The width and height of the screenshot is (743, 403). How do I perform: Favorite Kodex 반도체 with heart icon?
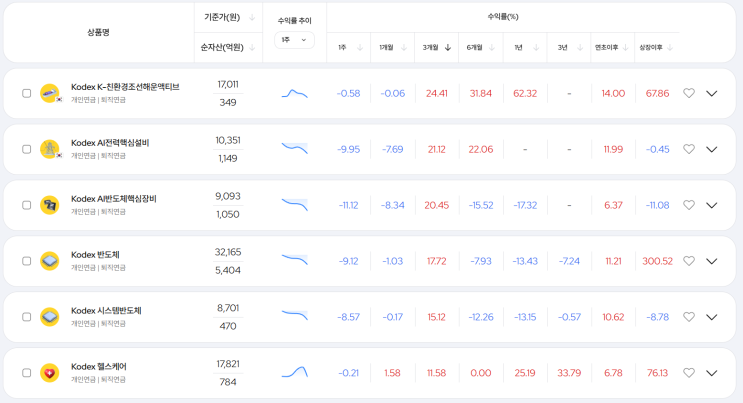pos(689,261)
